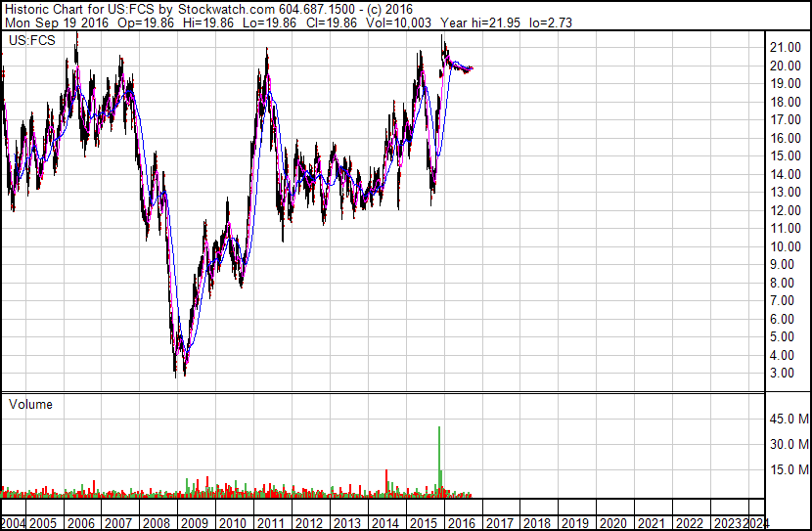This screenshot has height=531, width=812.
Task: Select the 2014 year axis label
Action: click(384, 523)
